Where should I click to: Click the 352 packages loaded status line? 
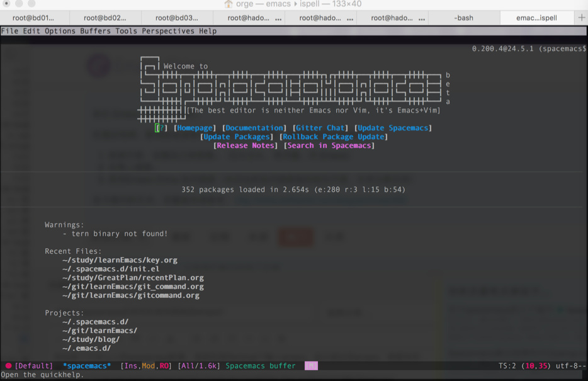click(293, 190)
